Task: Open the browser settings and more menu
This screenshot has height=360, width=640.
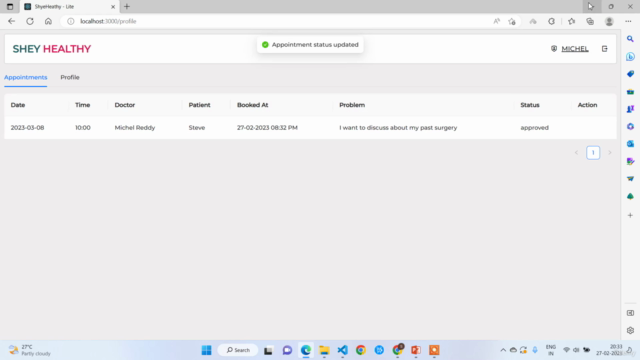Action: click(x=628, y=21)
